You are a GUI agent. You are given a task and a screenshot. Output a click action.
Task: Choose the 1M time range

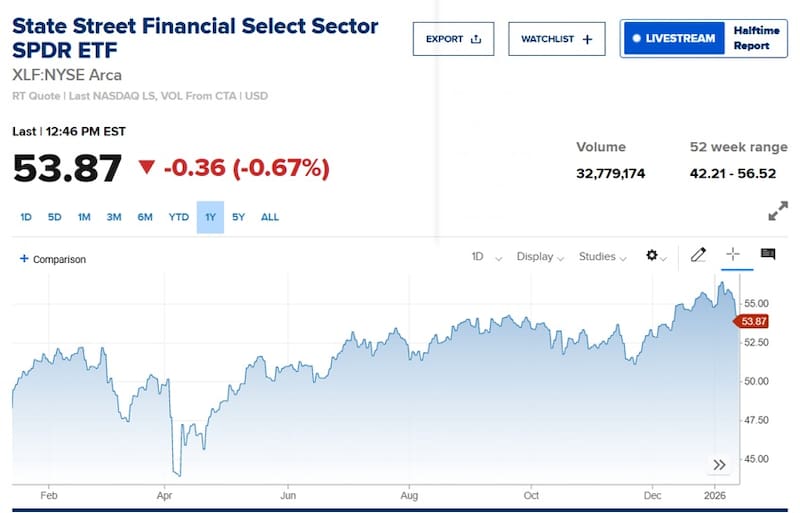click(84, 217)
